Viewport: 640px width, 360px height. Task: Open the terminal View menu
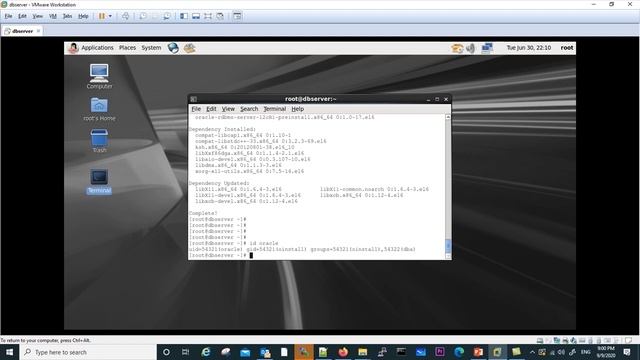pyautogui.click(x=228, y=109)
